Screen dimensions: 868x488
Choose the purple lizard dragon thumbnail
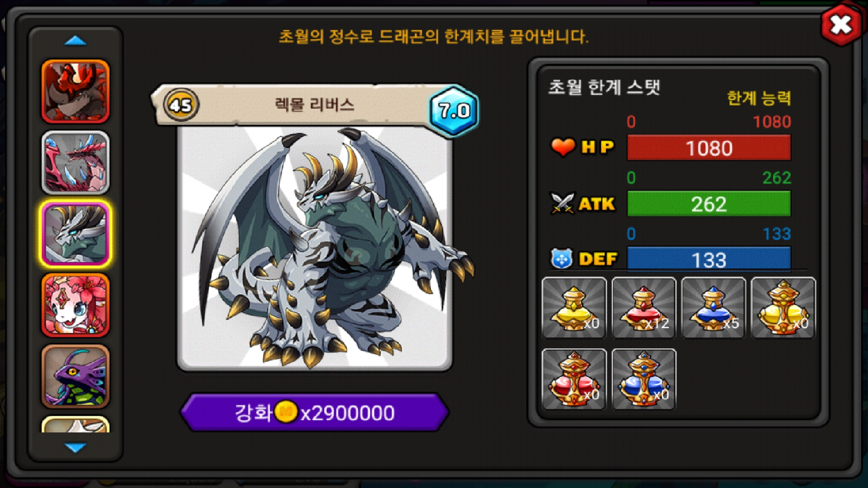point(75,377)
